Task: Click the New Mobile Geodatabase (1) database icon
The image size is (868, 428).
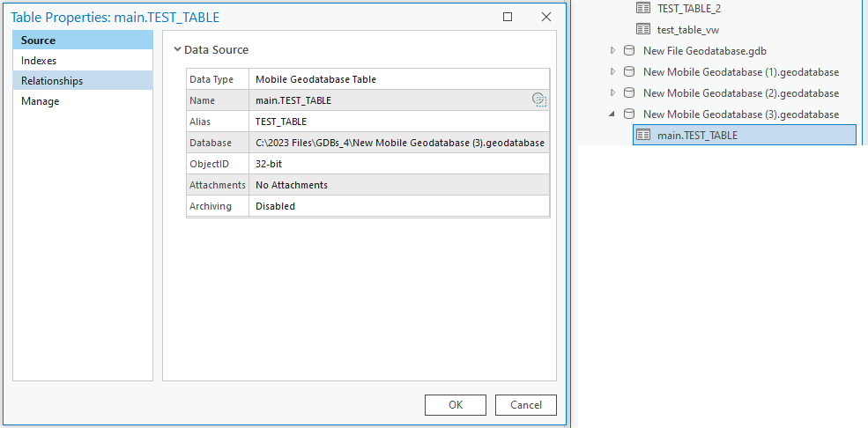Action: click(629, 71)
